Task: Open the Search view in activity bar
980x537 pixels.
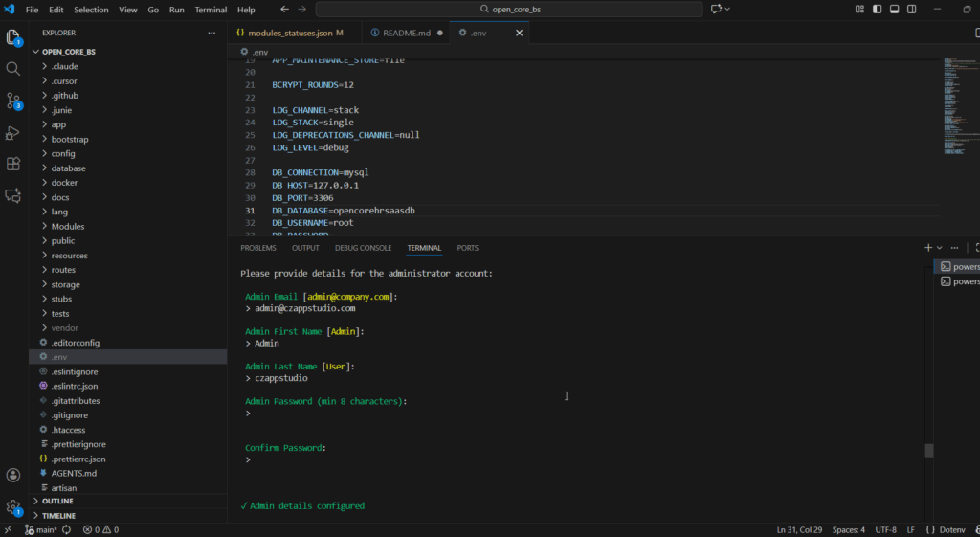Action: coord(13,69)
